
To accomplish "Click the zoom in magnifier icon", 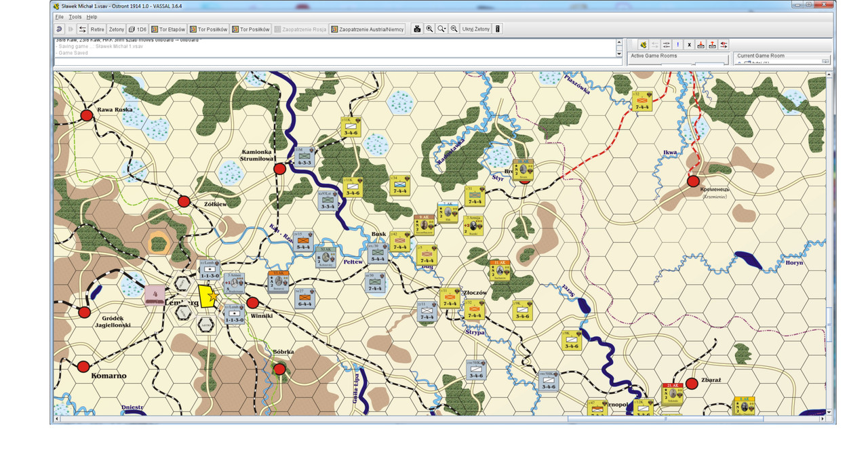I will point(429,29).
